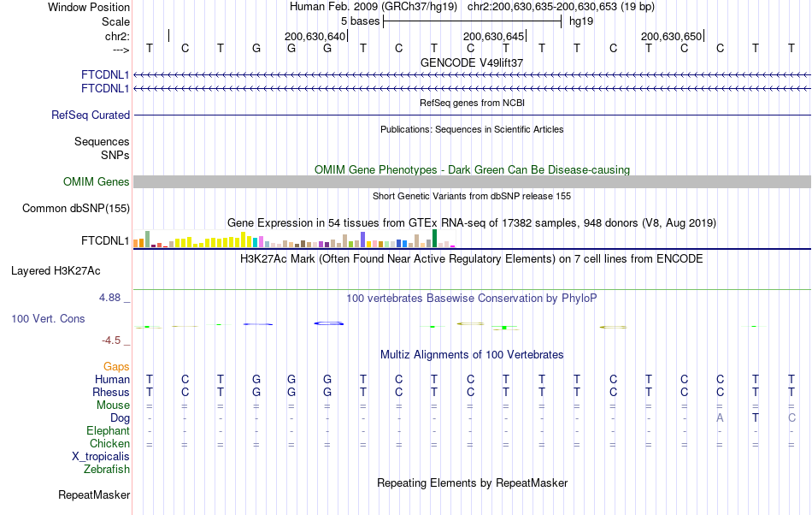Click the RefSeq Curated track label
Image resolution: width=812 pixels, height=515 pixels.
[90, 115]
